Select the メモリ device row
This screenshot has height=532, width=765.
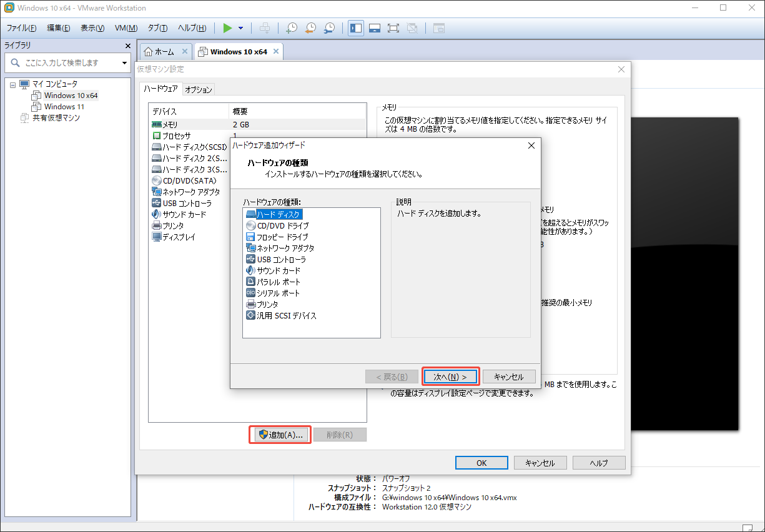point(257,125)
